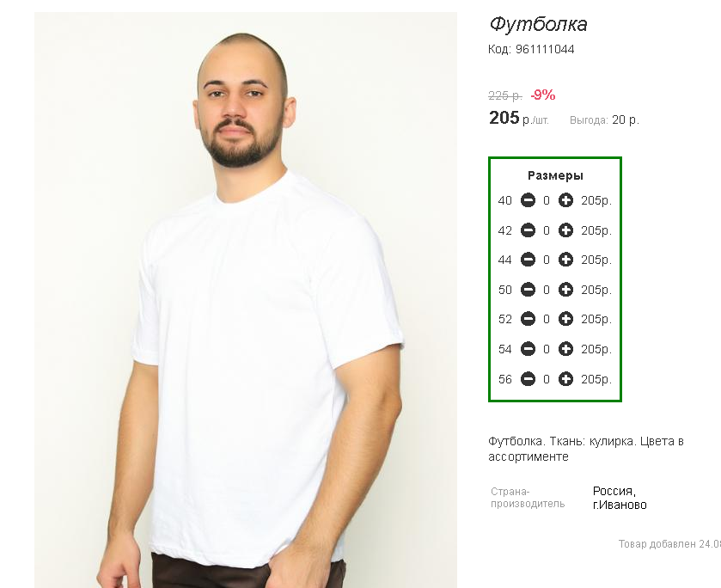Image resolution: width=721 pixels, height=588 pixels.
Task: Decrease quantity for size 56
Action: tap(528, 379)
